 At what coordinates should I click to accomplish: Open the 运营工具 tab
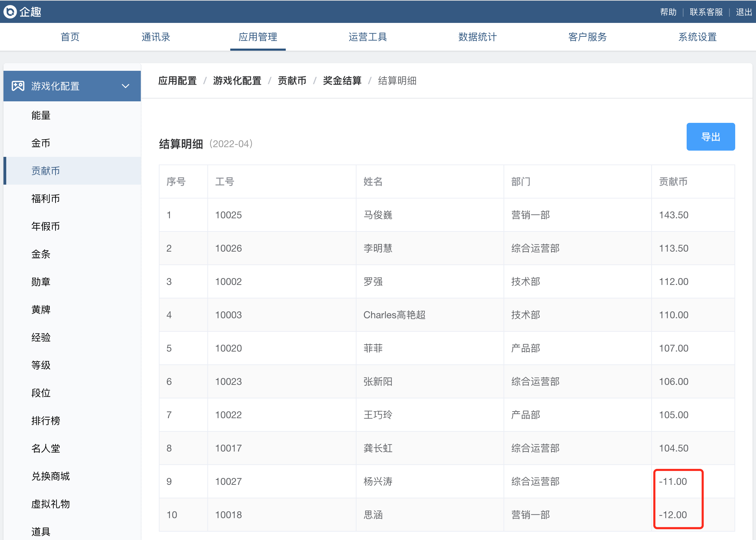(x=368, y=37)
